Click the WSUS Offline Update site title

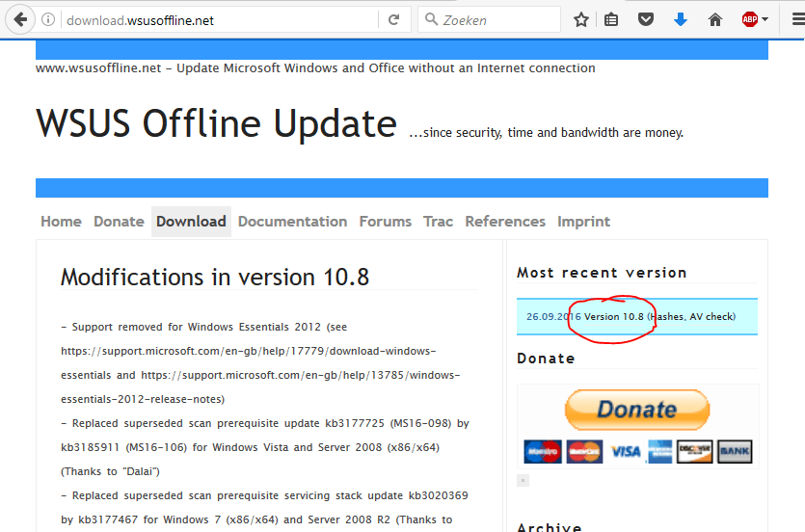216,123
